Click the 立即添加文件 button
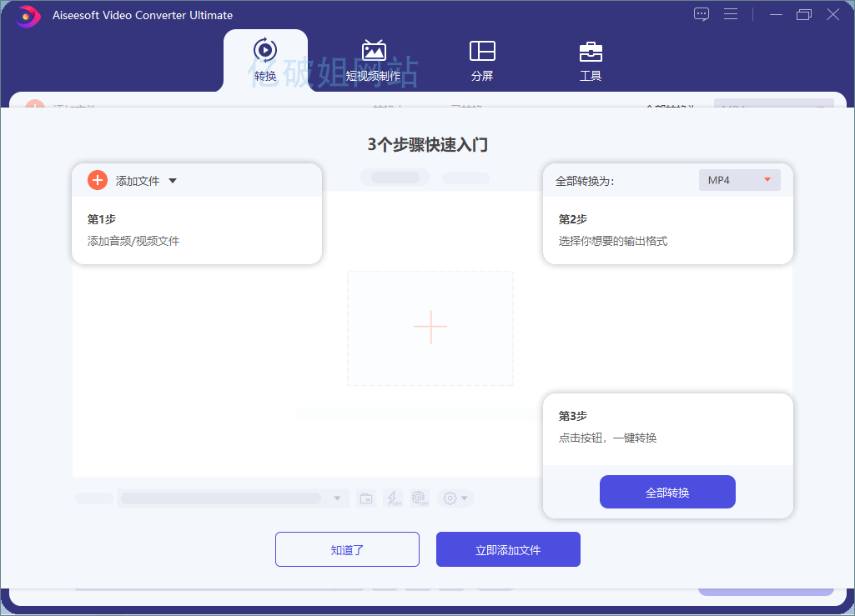 [x=508, y=548]
